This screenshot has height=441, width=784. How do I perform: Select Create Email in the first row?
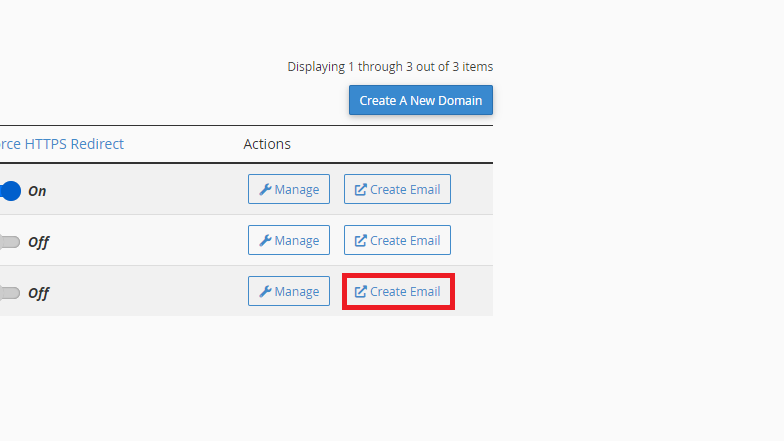[397, 189]
